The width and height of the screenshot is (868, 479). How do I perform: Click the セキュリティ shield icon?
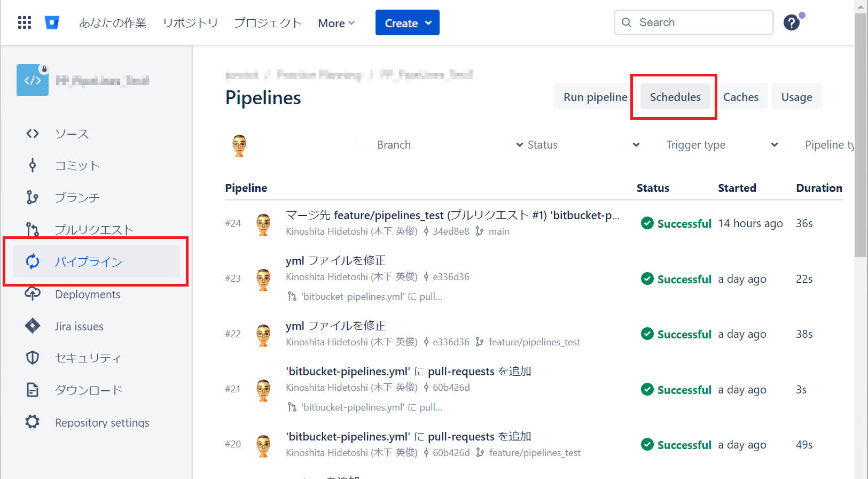point(33,358)
